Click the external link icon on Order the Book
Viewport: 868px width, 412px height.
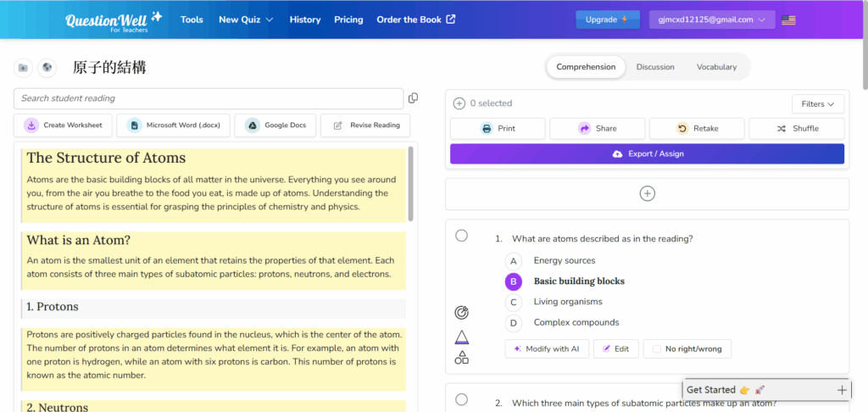pos(451,19)
